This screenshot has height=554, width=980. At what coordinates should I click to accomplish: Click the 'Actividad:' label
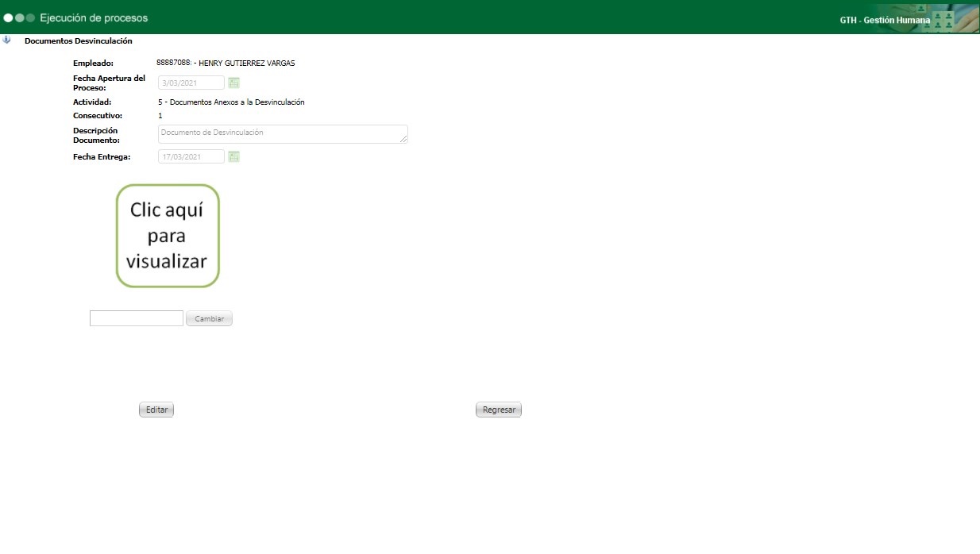92,102
